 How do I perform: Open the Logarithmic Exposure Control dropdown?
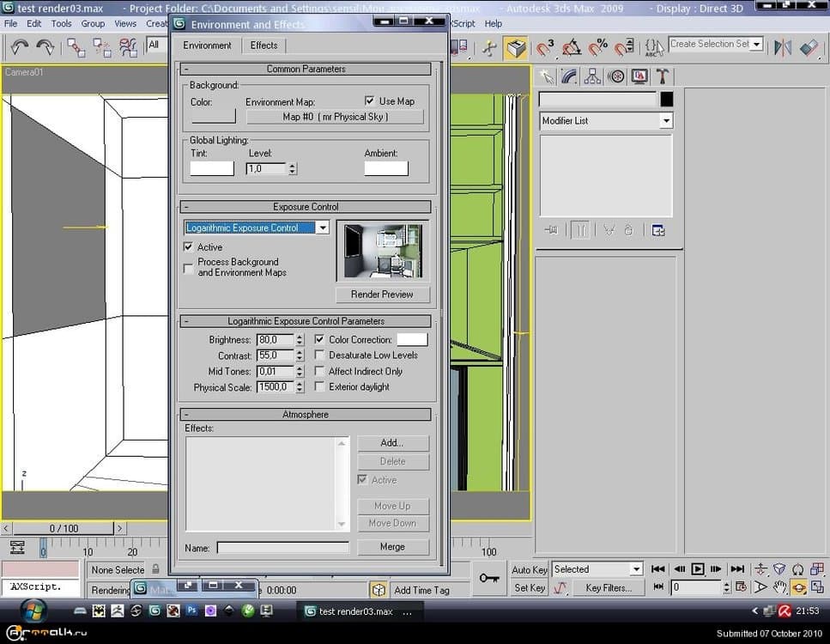322,228
